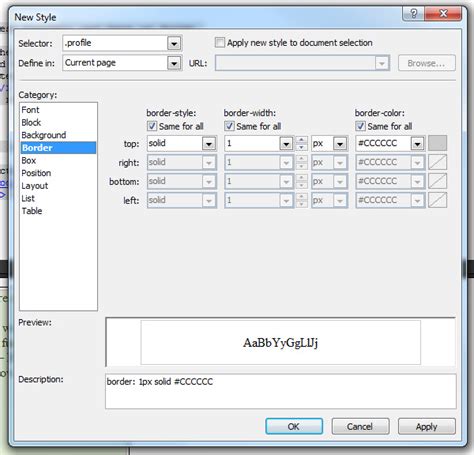Close the New Style dialog
This screenshot has width=474, height=455.
(x=443, y=14)
